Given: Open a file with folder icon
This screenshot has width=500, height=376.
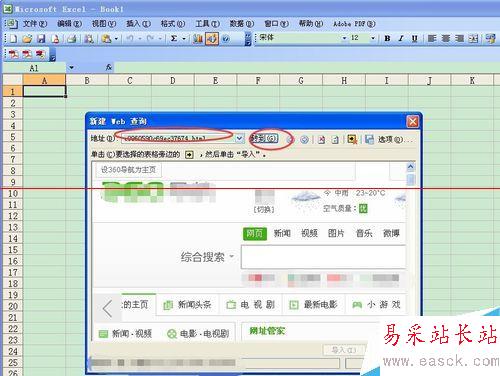Looking at the screenshot, I should [x=27, y=39].
